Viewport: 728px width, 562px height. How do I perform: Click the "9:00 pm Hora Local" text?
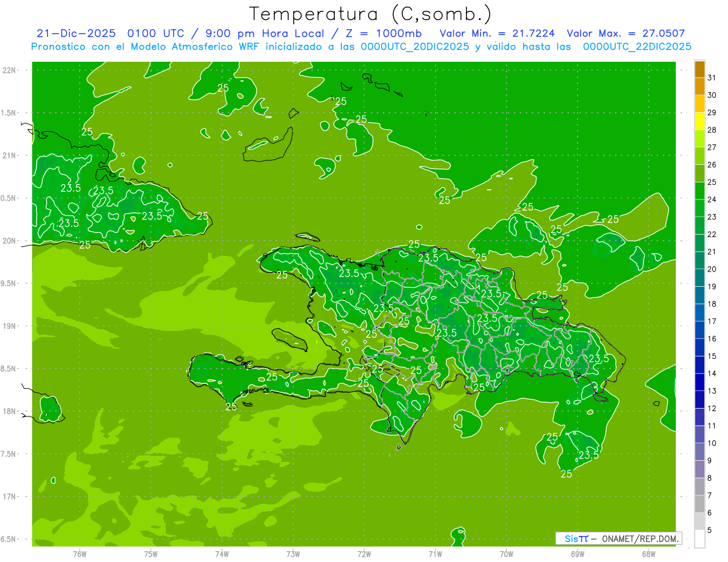click(264, 33)
